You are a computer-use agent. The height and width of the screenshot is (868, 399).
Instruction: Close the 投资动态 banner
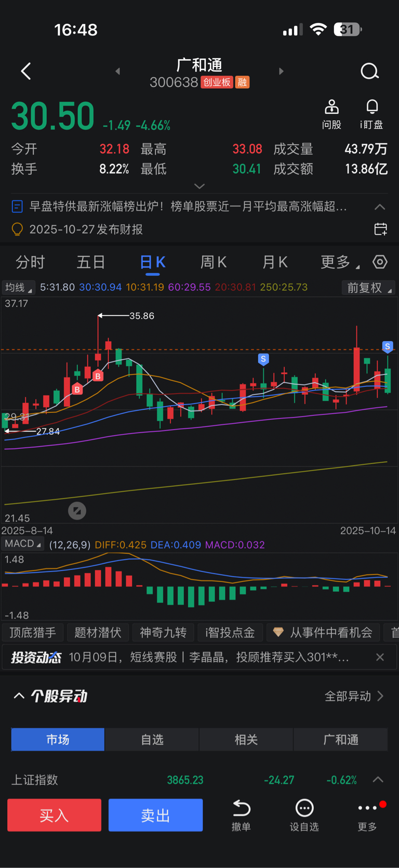(380, 657)
